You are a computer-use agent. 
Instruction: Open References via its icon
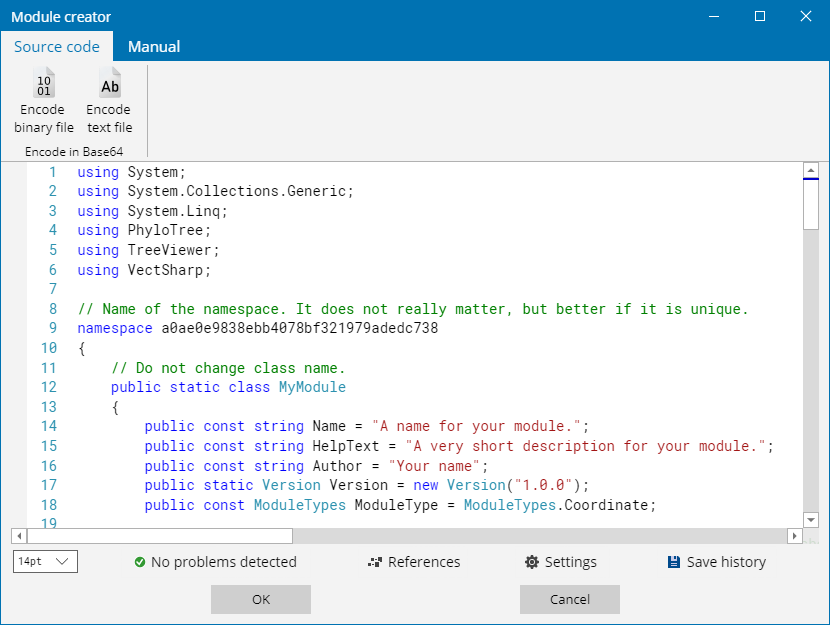(x=375, y=562)
